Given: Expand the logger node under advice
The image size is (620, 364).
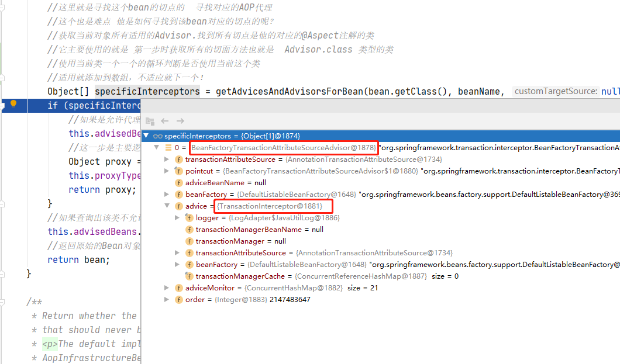Looking at the screenshot, I should point(178,218).
